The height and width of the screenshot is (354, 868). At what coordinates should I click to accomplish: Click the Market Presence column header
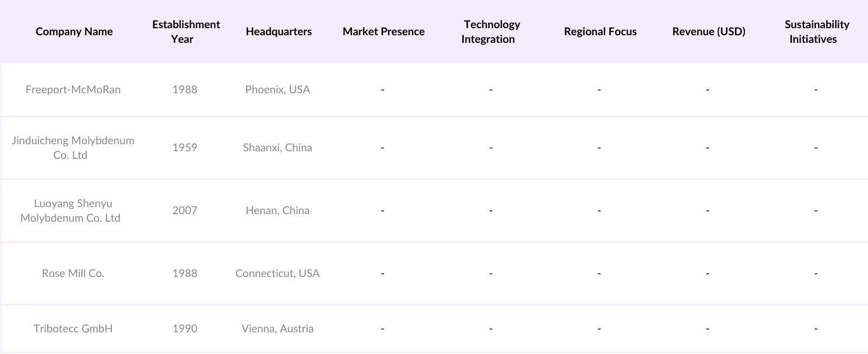pos(384,31)
